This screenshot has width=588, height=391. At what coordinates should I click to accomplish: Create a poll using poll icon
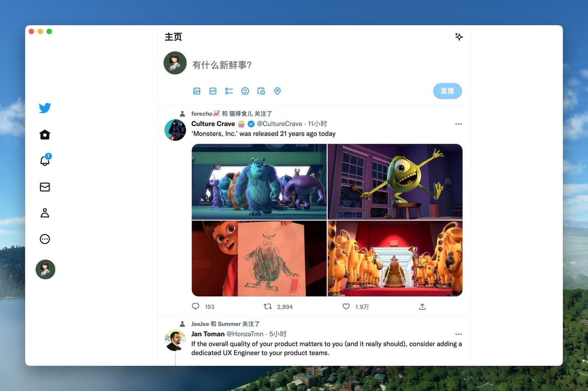coord(229,91)
